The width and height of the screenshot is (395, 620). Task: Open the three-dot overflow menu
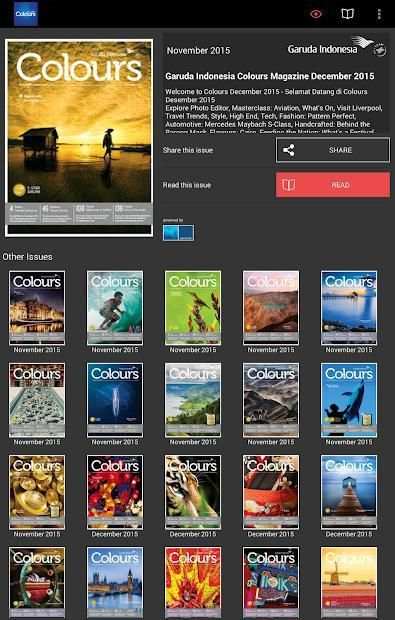tap(379, 14)
